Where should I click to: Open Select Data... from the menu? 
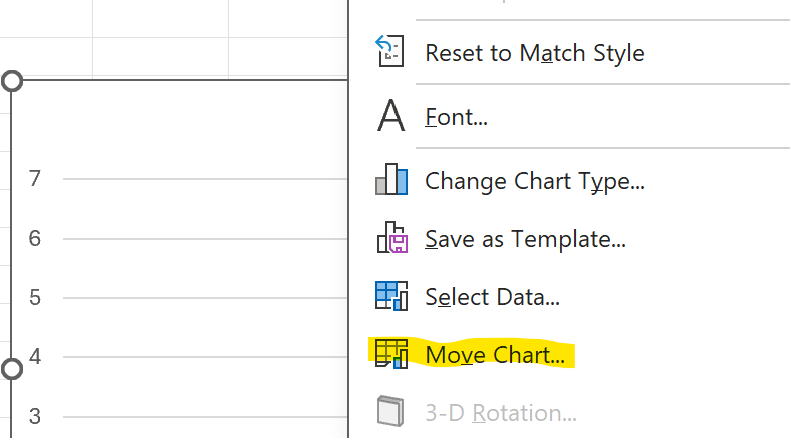[492, 297]
